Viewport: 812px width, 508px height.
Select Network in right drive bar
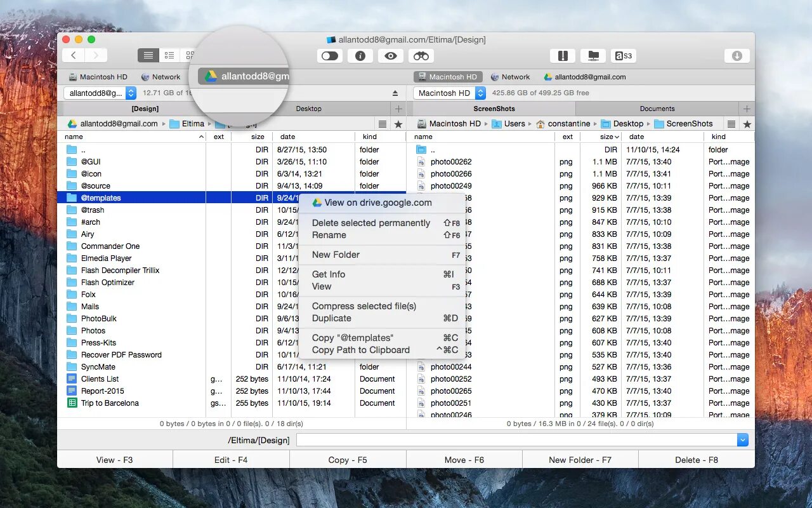point(510,77)
